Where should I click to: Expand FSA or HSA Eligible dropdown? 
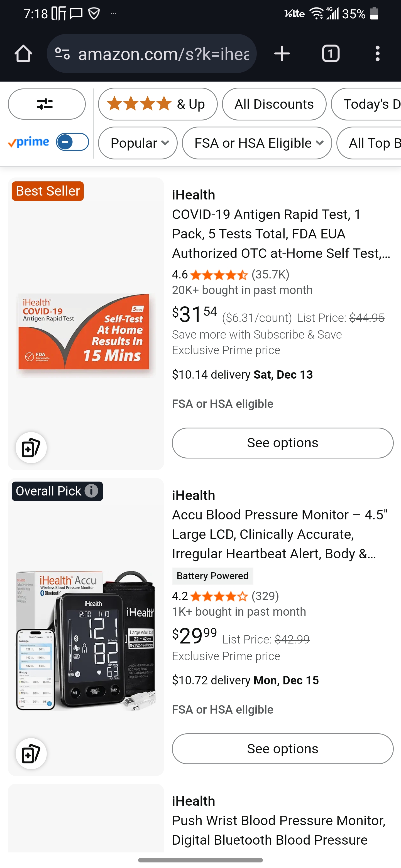coord(257,143)
